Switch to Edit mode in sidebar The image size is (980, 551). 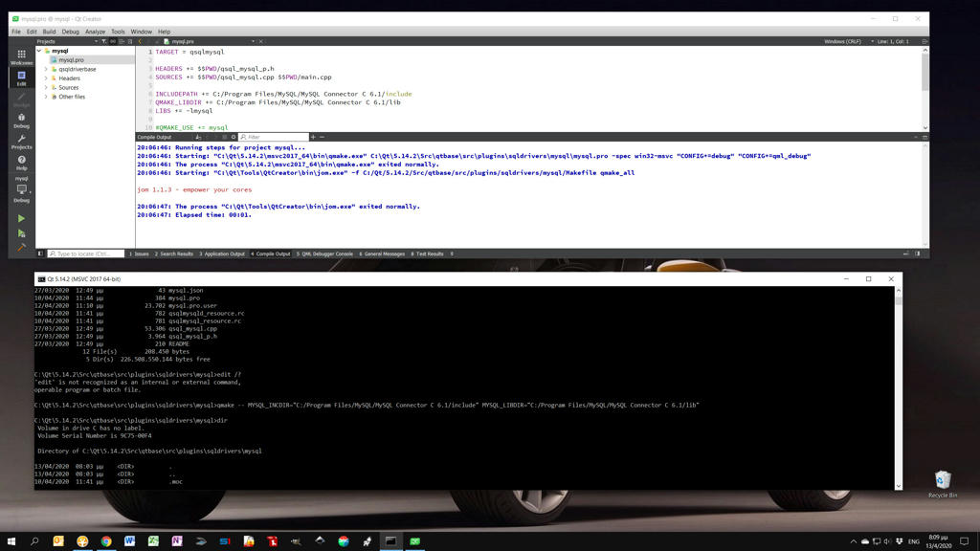click(x=21, y=78)
